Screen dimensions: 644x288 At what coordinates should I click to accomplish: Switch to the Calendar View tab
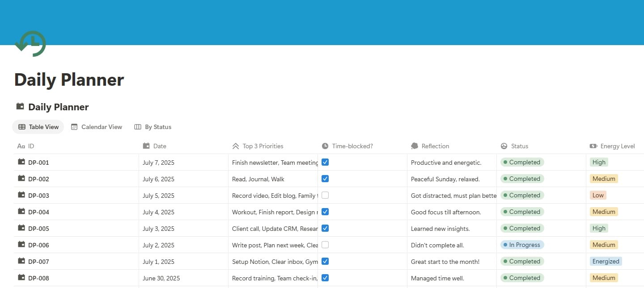pos(97,127)
